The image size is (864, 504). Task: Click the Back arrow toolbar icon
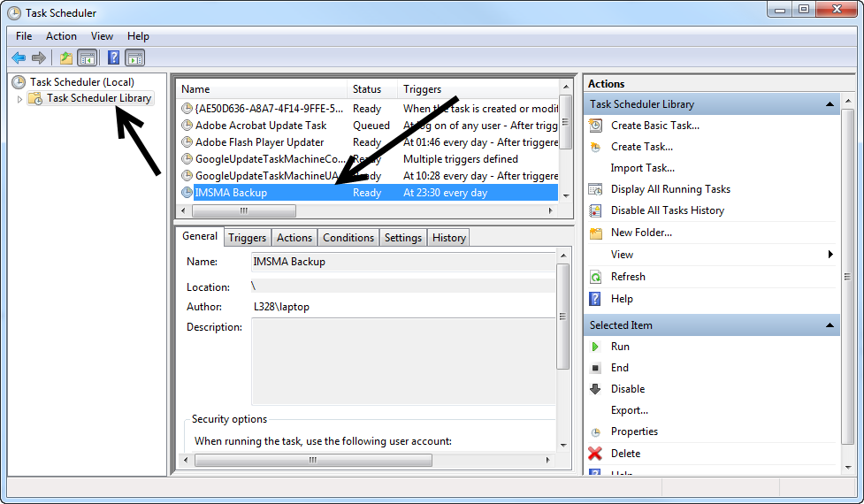pyautogui.click(x=19, y=57)
